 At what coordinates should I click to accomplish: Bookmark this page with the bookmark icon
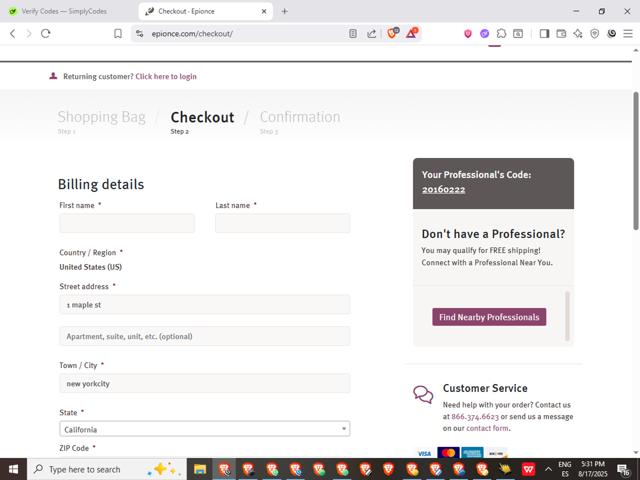[118, 33]
